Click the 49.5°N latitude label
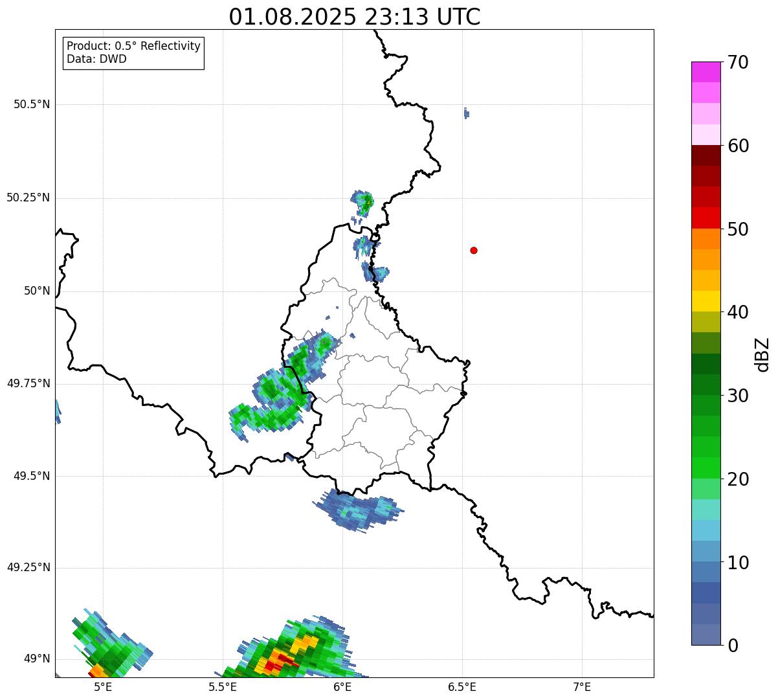This screenshot has width=778, height=700. point(32,476)
